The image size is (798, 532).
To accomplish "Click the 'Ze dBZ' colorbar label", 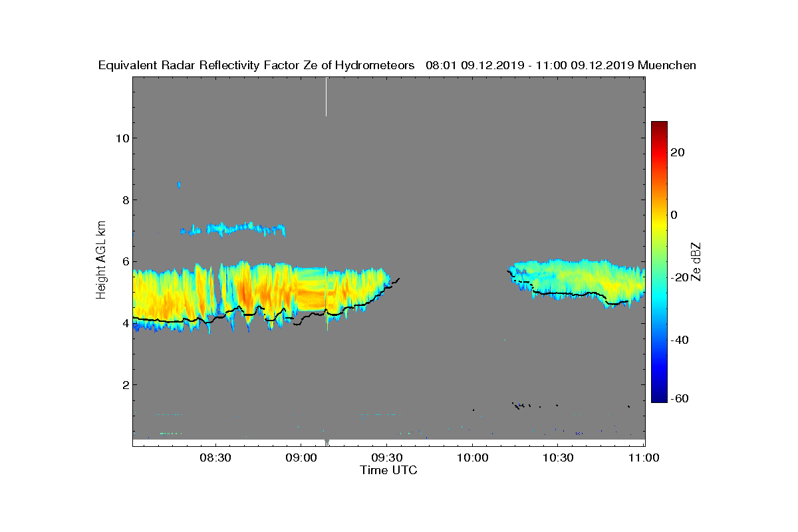I will (697, 261).
